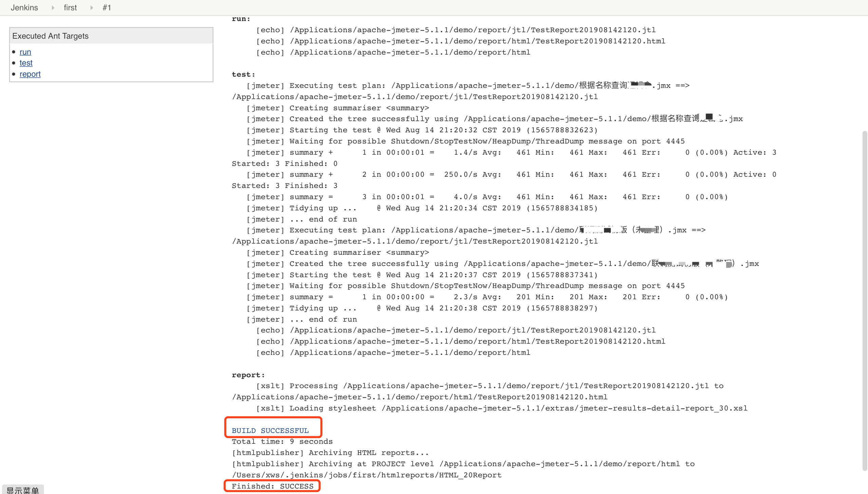This screenshot has height=494, width=868.
Task: Click the 'report' target link in sidebar
Action: click(30, 73)
